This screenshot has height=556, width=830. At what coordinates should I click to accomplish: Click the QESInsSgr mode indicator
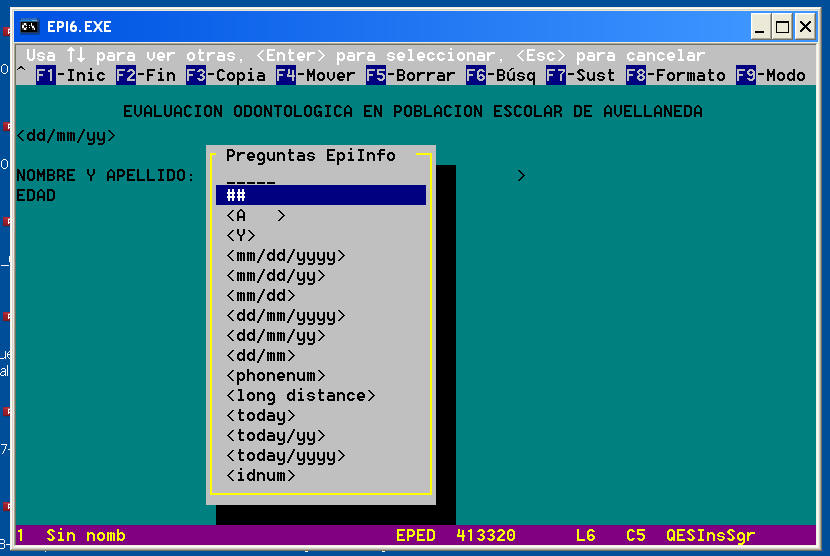[x=710, y=536]
